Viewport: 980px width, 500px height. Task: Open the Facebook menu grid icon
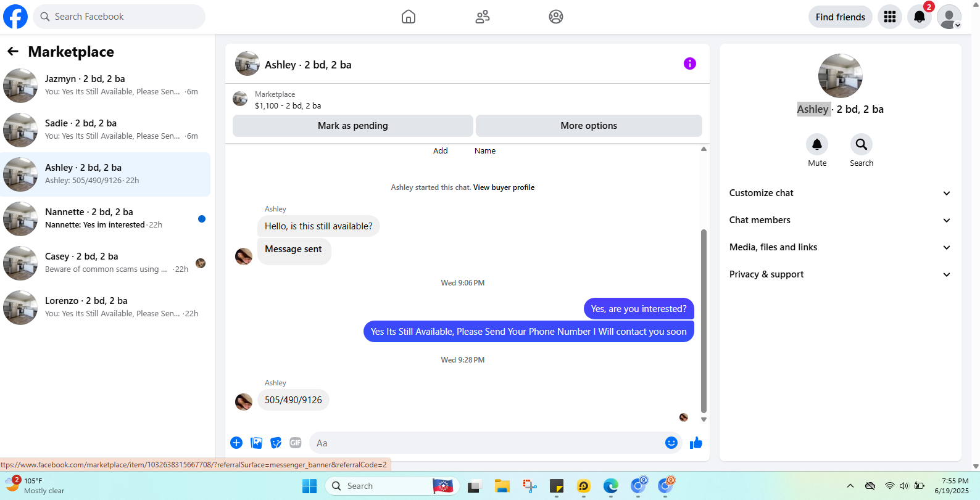tap(890, 17)
